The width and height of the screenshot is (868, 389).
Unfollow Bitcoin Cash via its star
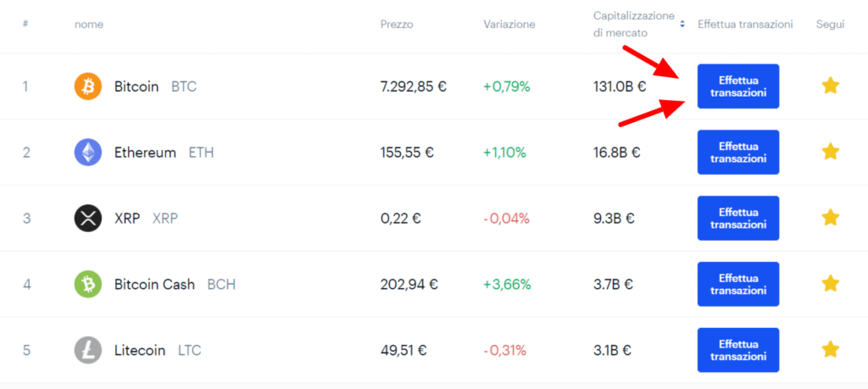click(x=831, y=283)
